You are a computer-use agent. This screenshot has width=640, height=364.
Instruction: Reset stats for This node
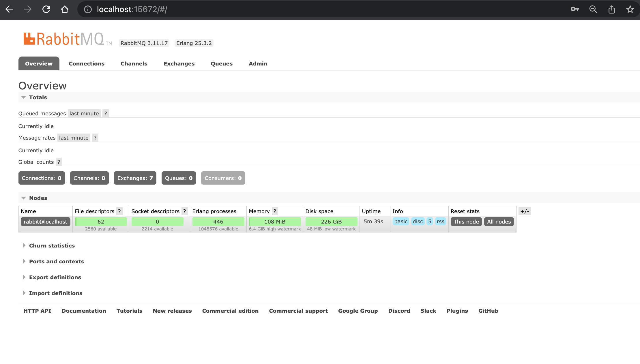(x=466, y=222)
